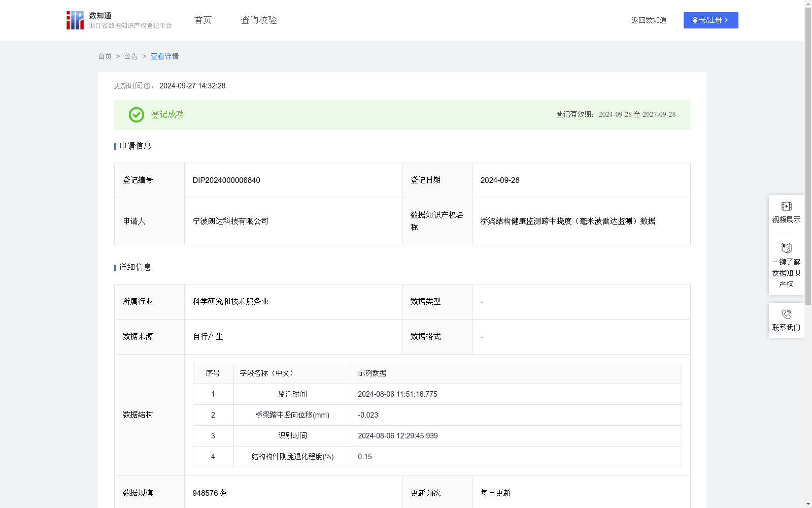
Task: Click the 登记有效期 validity period text
Action: point(616,115)
